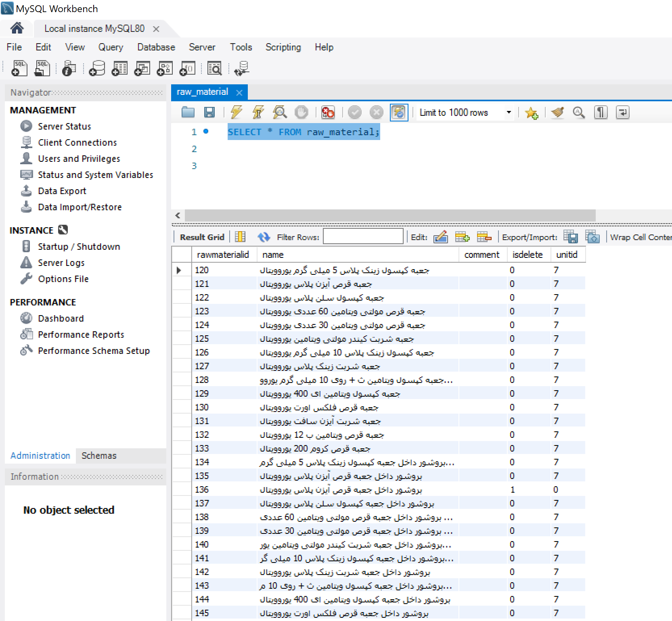
Task: Create a new SQL tab icon
Action: click(x=19, y=68)
